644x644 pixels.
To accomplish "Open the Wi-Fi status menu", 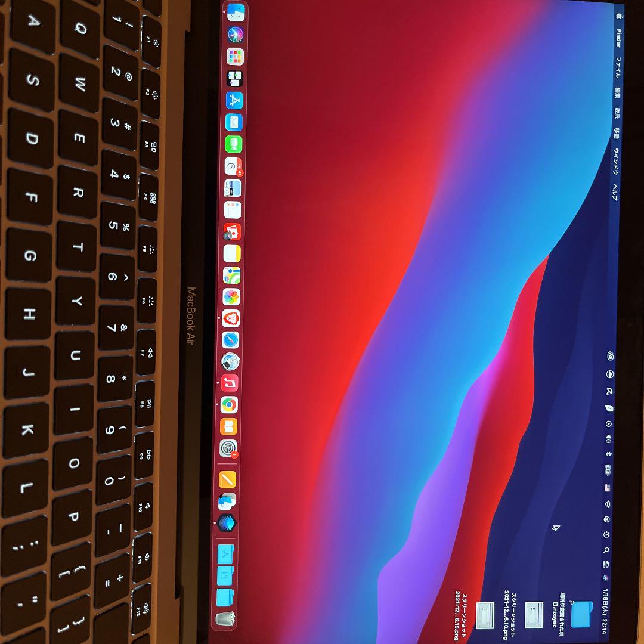I will click(608, 504).
